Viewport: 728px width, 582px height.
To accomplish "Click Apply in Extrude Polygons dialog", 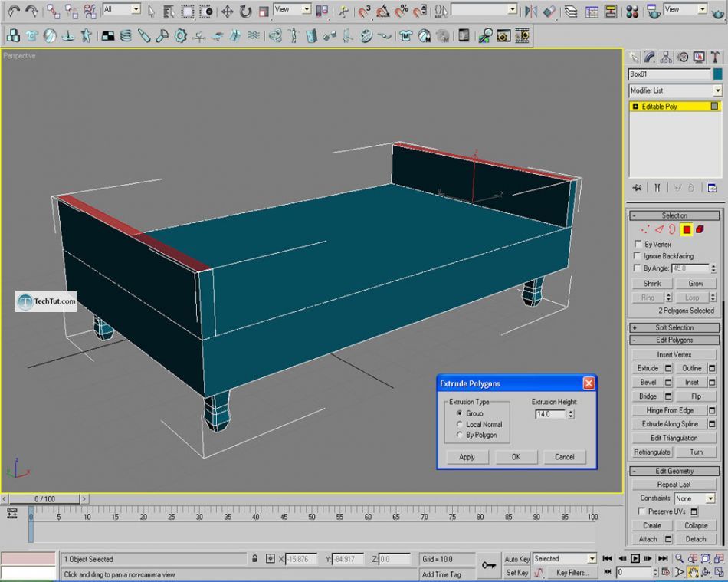I will [467, 457].
